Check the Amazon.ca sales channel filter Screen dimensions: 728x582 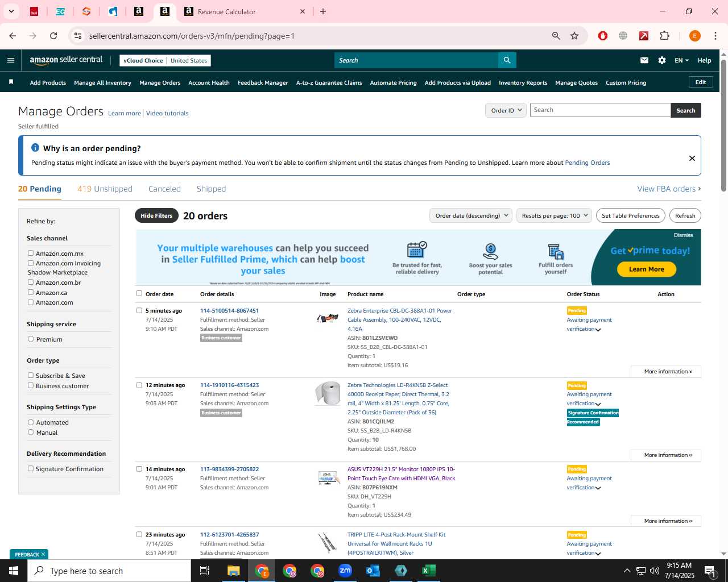point(31,292)
